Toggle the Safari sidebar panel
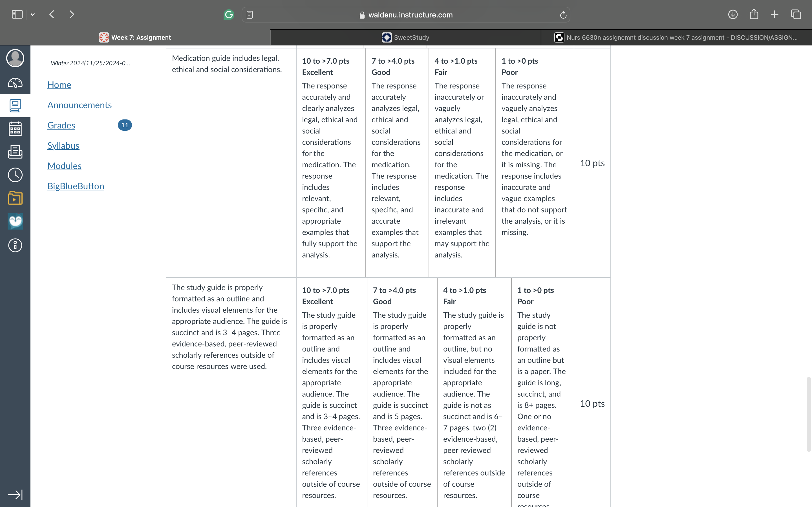Screen dimensions: 812x507 (x=17, y=14)
